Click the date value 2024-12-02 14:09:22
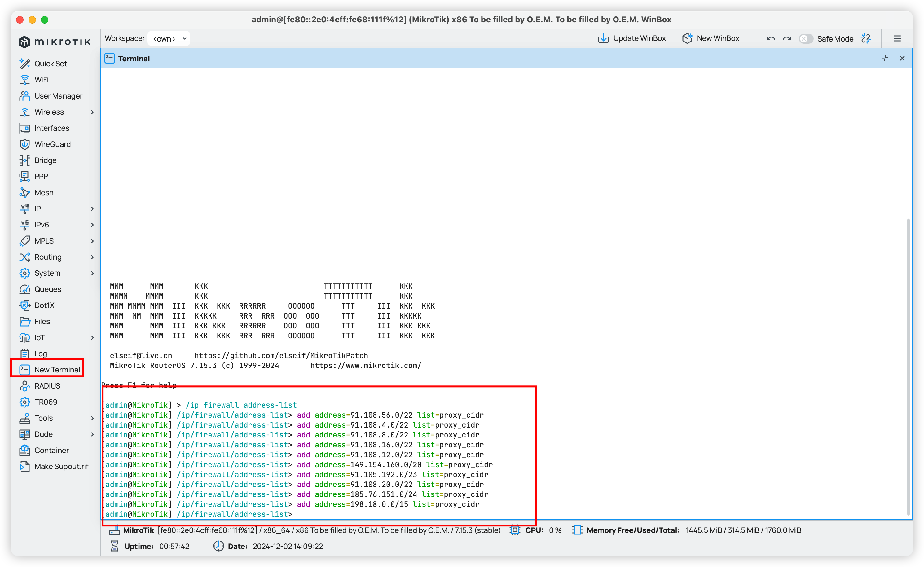 [288, 547]
